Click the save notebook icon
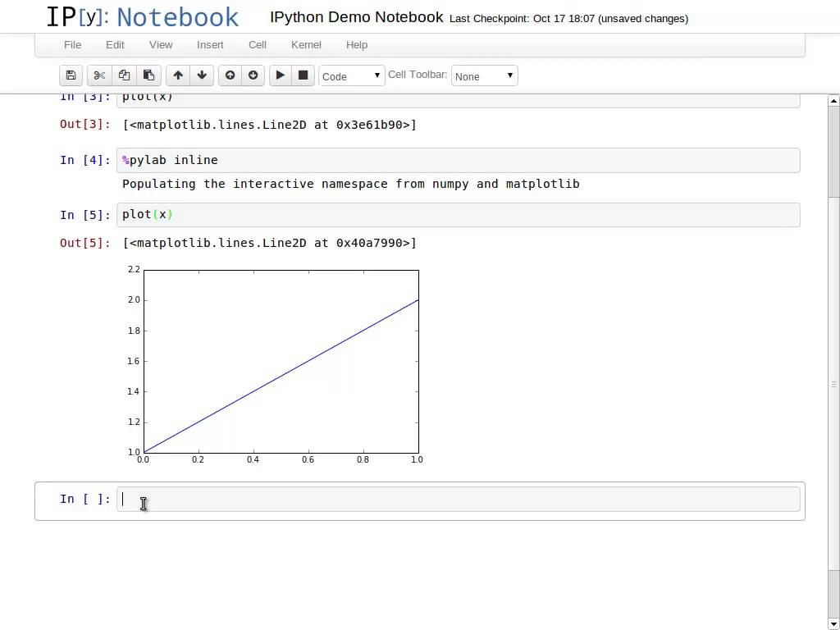 (x=71, y=75)
